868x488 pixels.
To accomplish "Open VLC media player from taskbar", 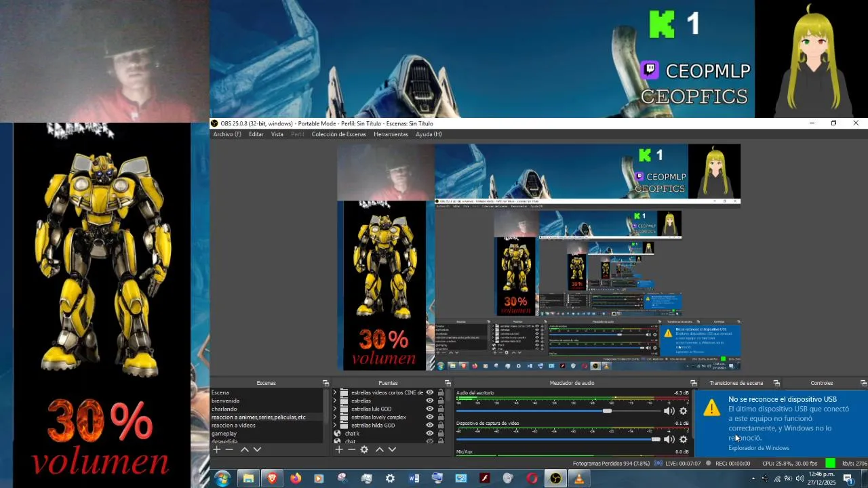I will coord(578,479).
